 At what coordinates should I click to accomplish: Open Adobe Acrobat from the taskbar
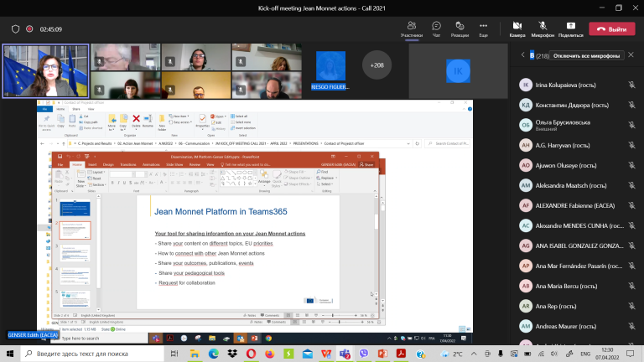pyautogui.click(x=401, y=354)
